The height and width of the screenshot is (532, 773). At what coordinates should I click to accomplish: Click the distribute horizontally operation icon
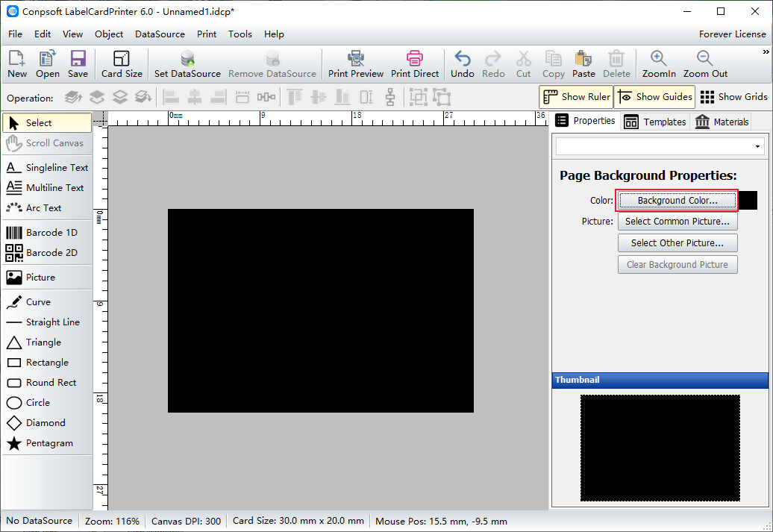tap(266, 97)
